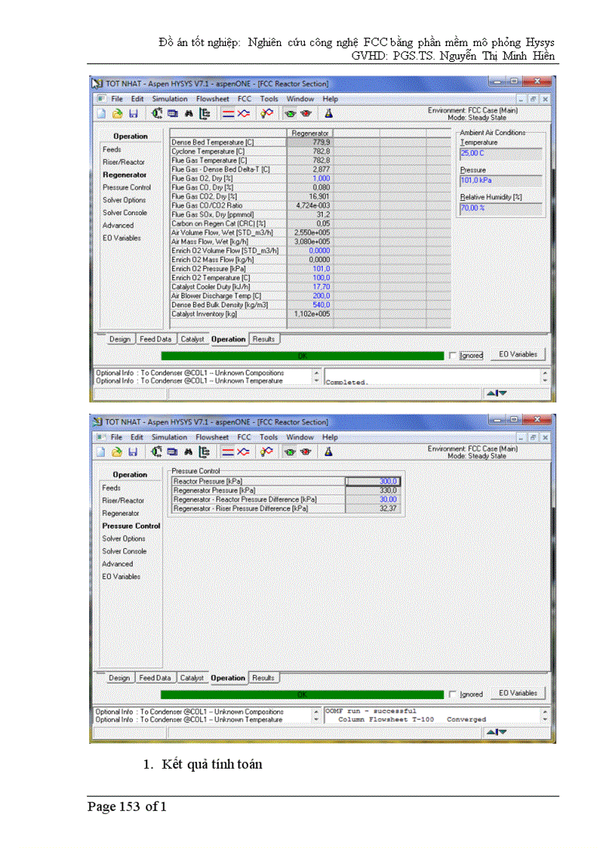Open the FCC menu

(x=244, y=99)
